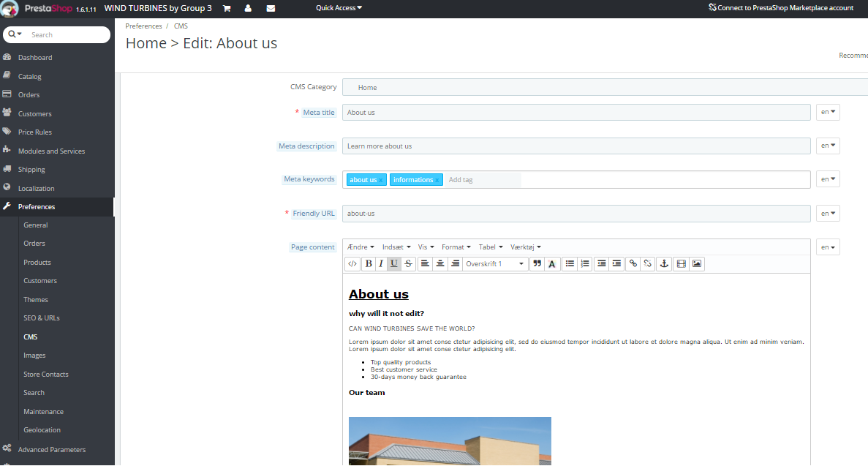Center align text in editor

(440, 264)
